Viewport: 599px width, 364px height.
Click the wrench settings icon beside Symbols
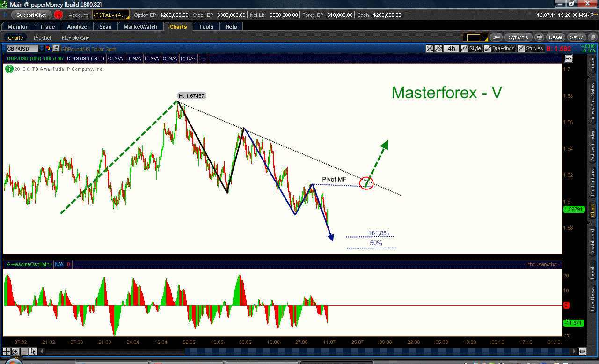pyautogui.click(x=497, y=37)
